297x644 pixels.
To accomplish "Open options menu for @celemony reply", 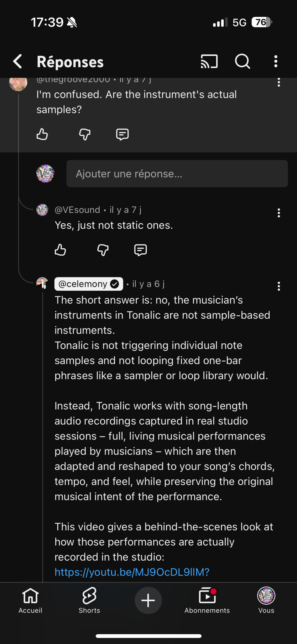I will click(279, 286).
